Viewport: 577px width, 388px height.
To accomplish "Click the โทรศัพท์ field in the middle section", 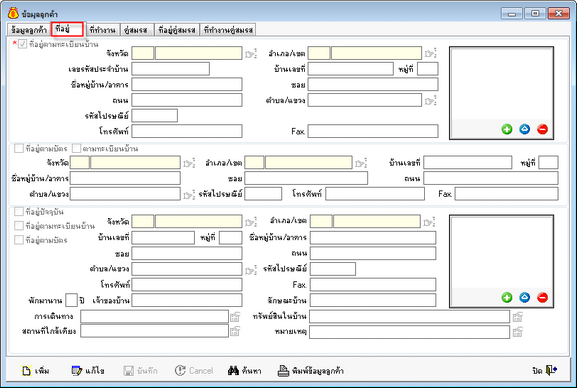I will (x=375, y=194).
